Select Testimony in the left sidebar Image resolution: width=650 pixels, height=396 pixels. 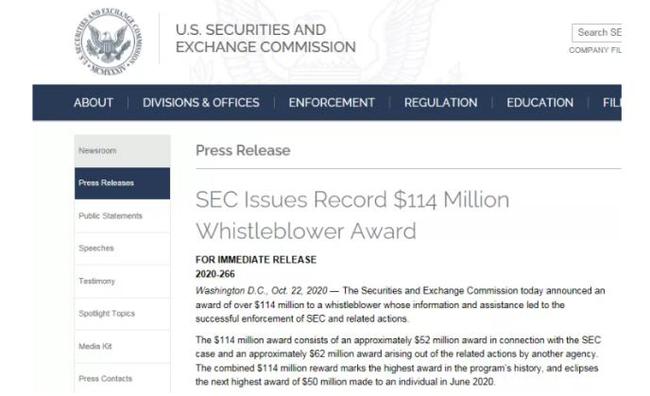(x=122, y=281)
